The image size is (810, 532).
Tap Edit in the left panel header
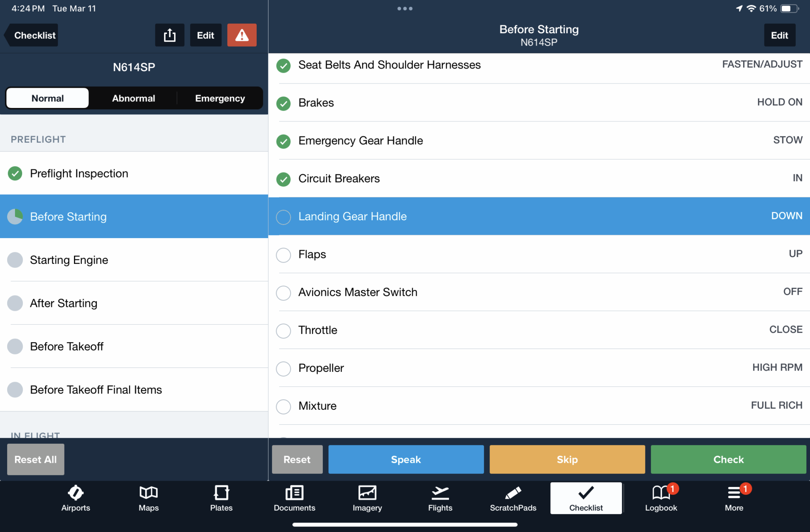click(206, 35)
